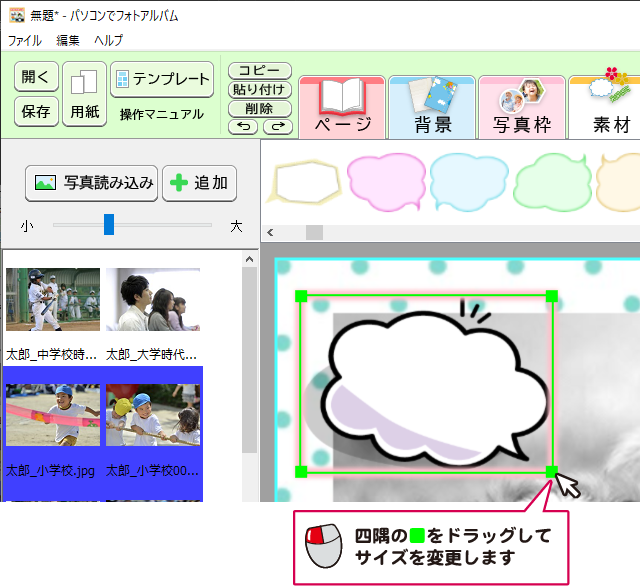Click the undo arrow button
Viewport: 640px width, 586px height.
(x=243, y=127)
